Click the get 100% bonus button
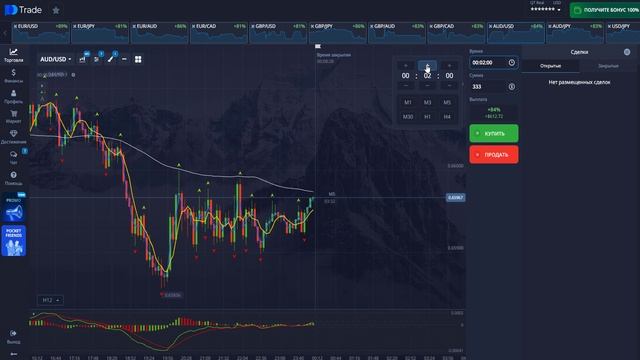This screenshot has height=360, width=640. tap(605, 10)
